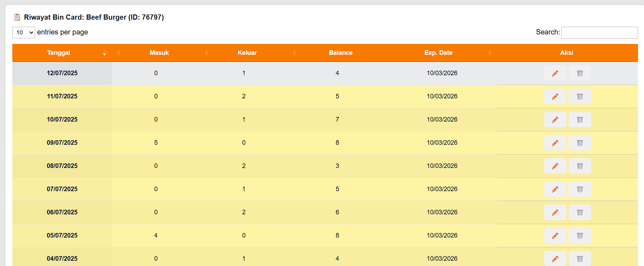This screenshot has height=266, width=644.
Task: Select the 08/07/2025 date cell
Action: click(62, 166)
